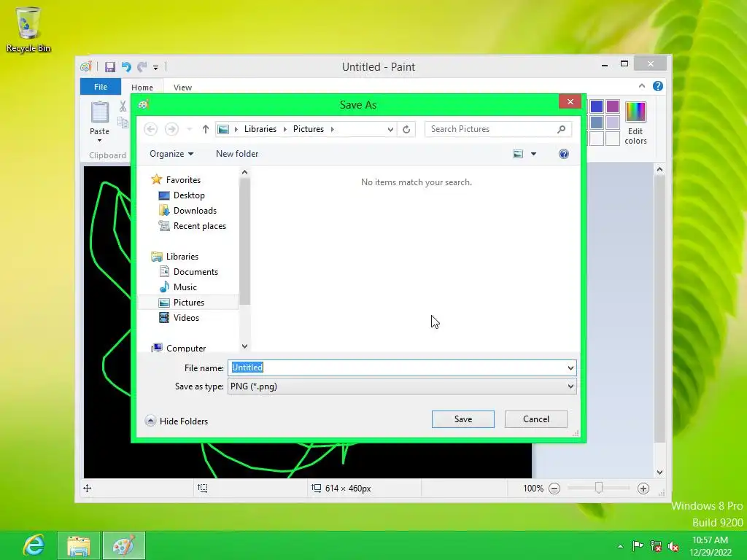
Task: Click the Action Center flag tray icon
Action: 638,545
